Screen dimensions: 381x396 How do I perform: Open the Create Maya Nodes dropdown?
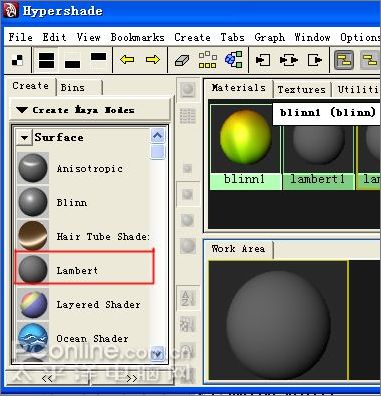(x=90, y=110)
